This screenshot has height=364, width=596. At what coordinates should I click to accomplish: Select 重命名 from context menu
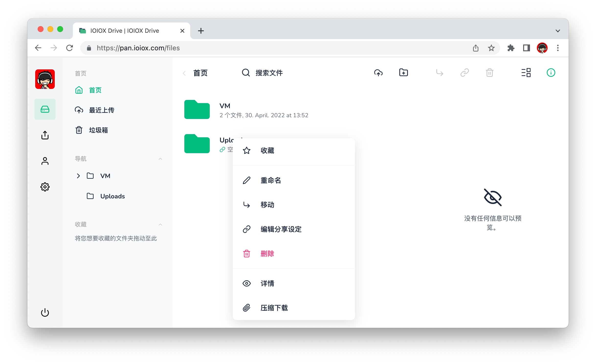(270, 180)
